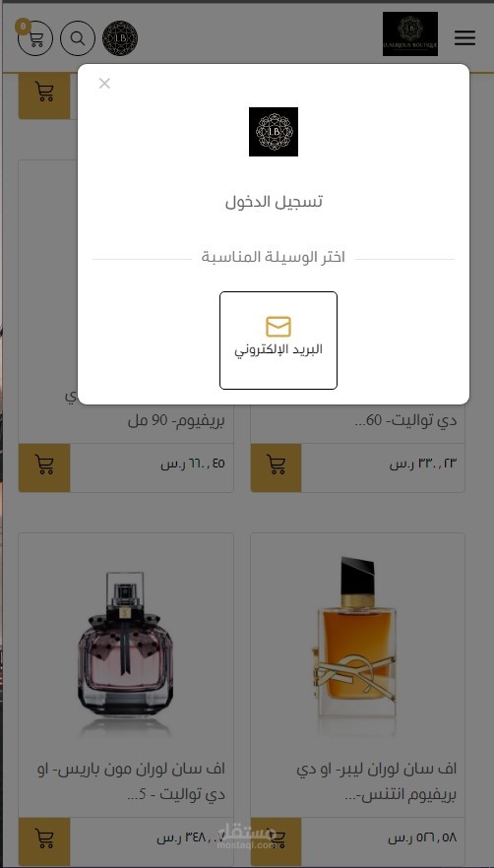This screenshot has height=868, width=494.
Task: Open اف سان لوران مون باريس product title
Action: [x=131, y=781]
